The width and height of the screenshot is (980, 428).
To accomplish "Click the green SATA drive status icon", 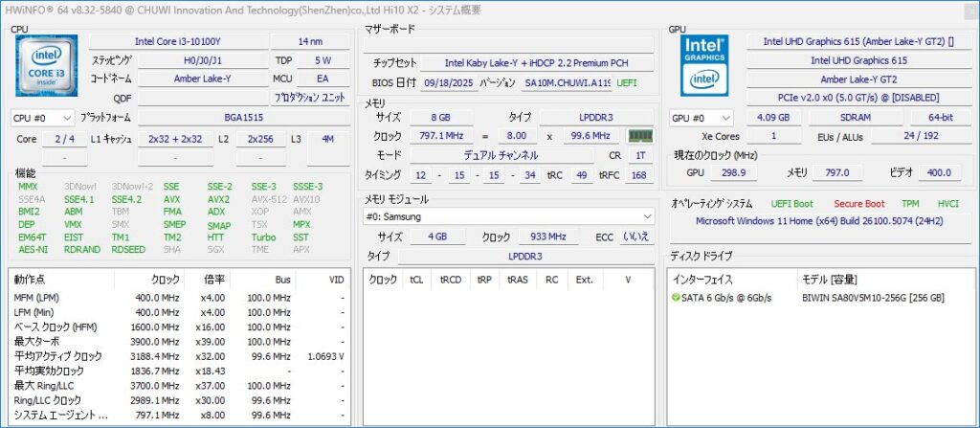I will [x=677, y=298].
